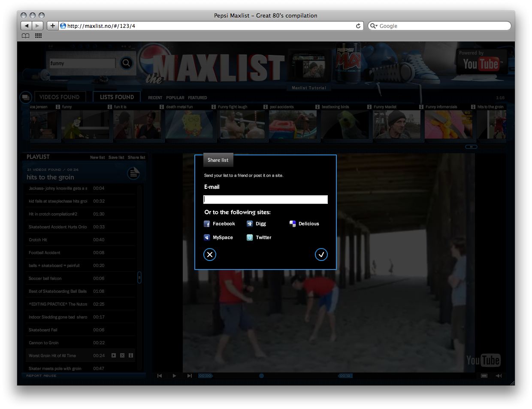
Task: Click the search magnifier button
Action: pyautogui.click(x=126, y=63)
